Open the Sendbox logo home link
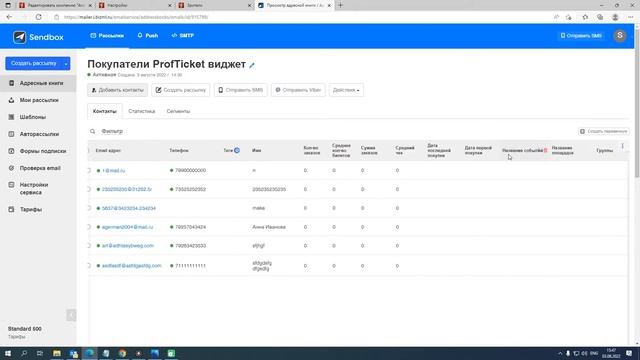Screen dimensions: 640x360 pos(38,37)
